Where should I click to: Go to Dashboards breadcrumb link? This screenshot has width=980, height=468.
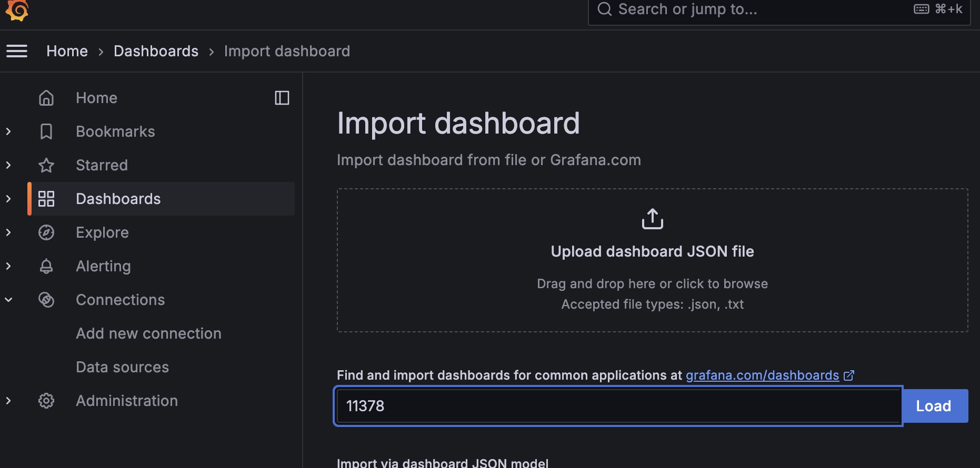tap(156, 51)
